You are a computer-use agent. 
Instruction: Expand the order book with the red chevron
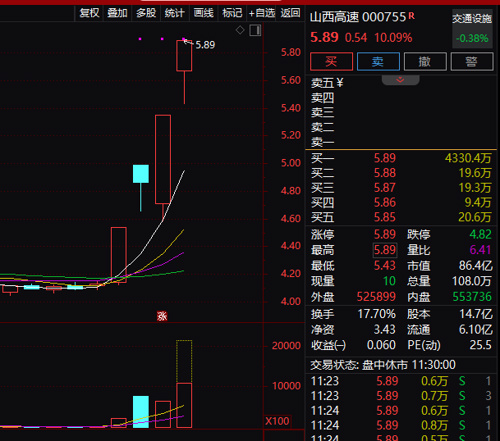pos(400,80)
